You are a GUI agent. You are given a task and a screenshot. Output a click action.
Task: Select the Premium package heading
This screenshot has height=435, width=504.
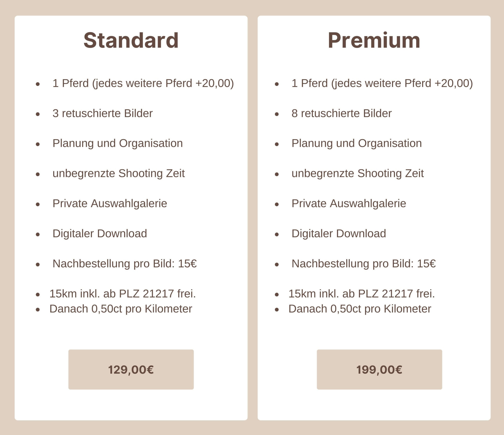[374, 40]
